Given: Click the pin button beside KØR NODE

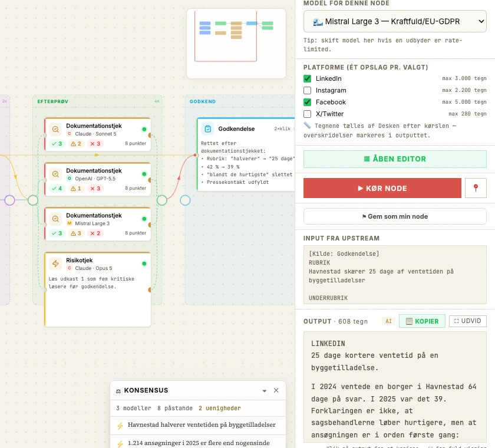Looking at the screenshot, I should click(476, 188).
